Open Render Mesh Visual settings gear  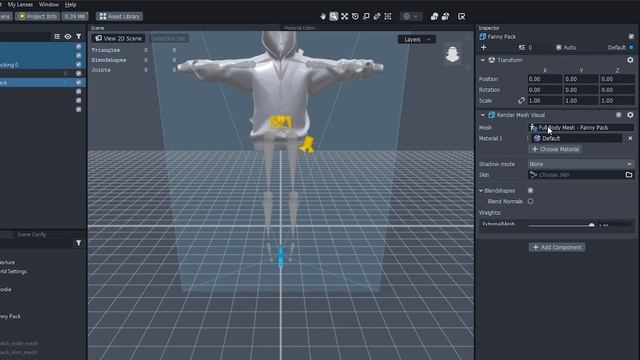630,115
